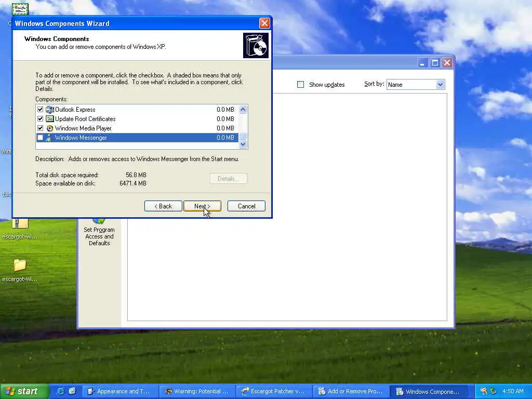Image resolution: width=532 pixels, height=399 pixels.
Task: Select the Outlook Express row text
Action: pos(75,110)
